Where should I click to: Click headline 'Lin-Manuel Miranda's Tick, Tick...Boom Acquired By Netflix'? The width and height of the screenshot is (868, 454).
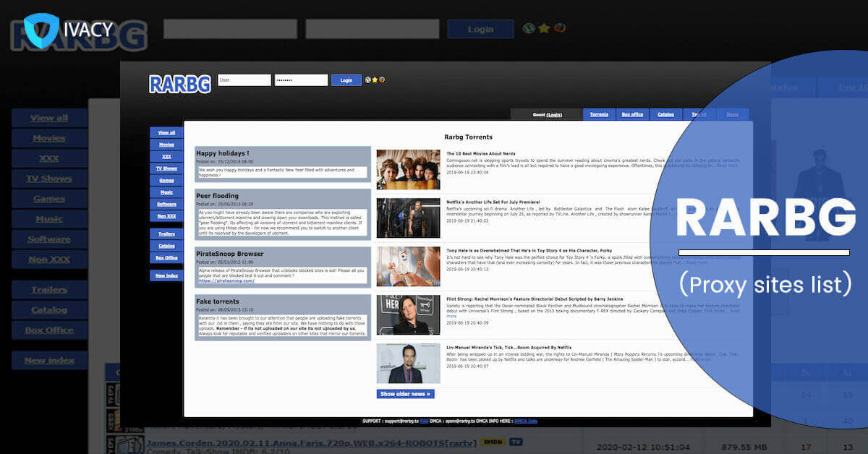(511, 347)
